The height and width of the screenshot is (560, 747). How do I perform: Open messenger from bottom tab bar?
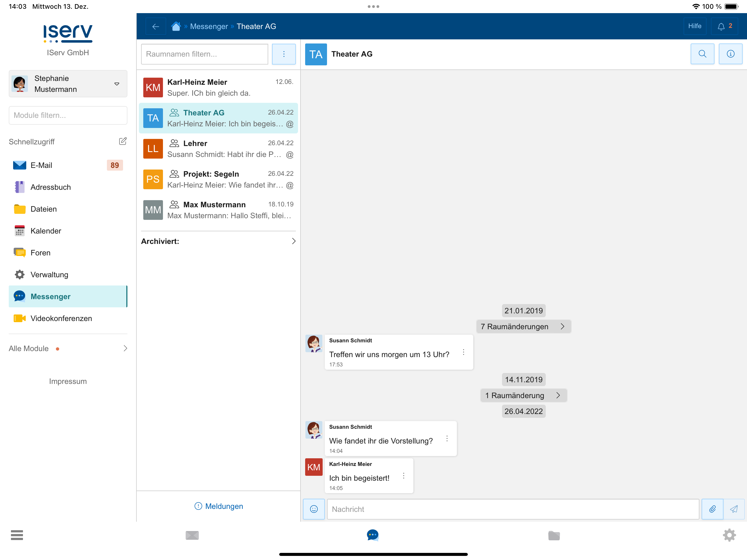373,535
